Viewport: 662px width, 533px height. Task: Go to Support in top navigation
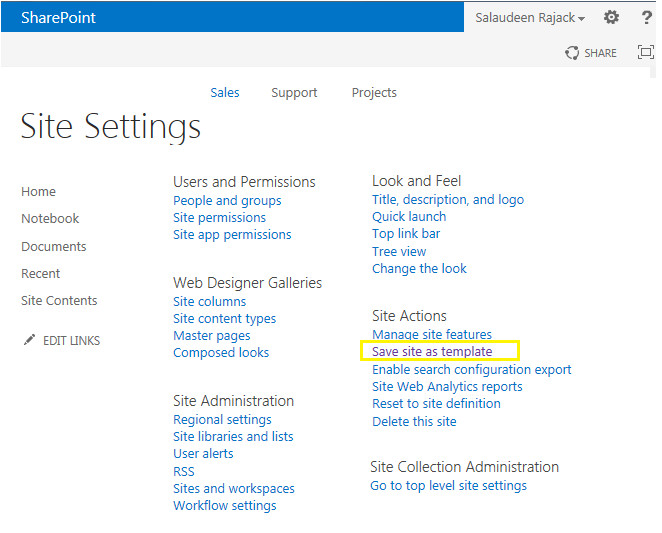(294, 93)
